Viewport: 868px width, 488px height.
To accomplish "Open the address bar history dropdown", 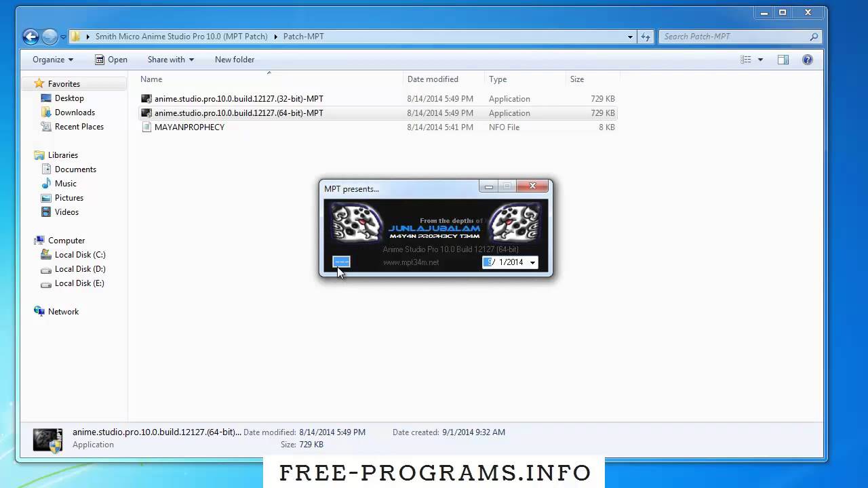I will 630,37.
